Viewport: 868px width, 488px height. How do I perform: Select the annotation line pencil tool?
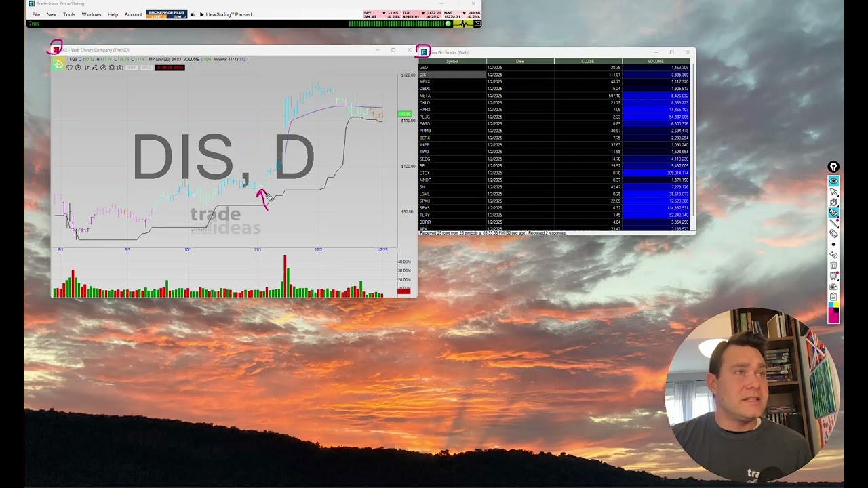click(x=833, y=223)
